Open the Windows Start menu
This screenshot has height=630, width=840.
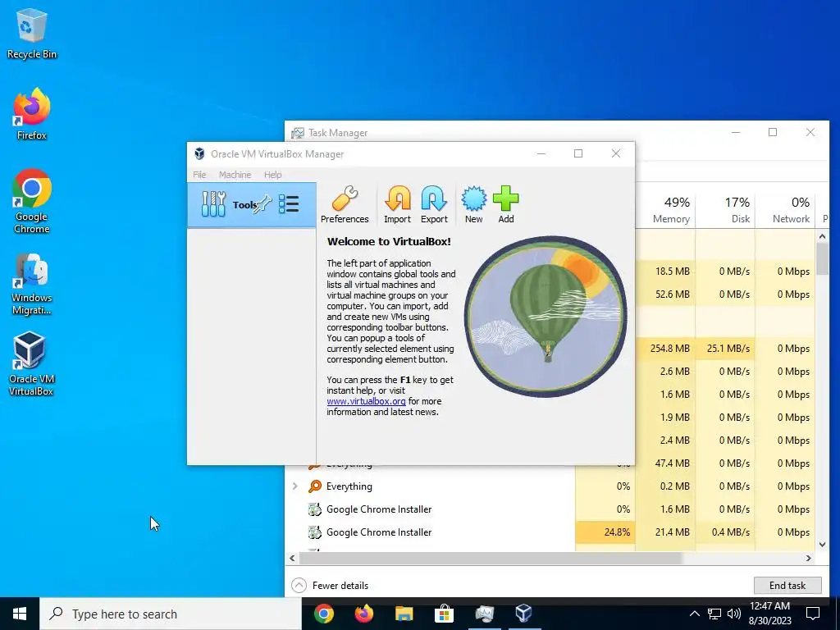click(x=20, y=614)
